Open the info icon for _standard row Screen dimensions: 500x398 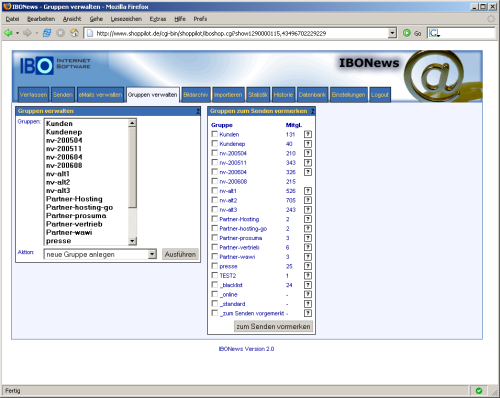pos(308,304)
